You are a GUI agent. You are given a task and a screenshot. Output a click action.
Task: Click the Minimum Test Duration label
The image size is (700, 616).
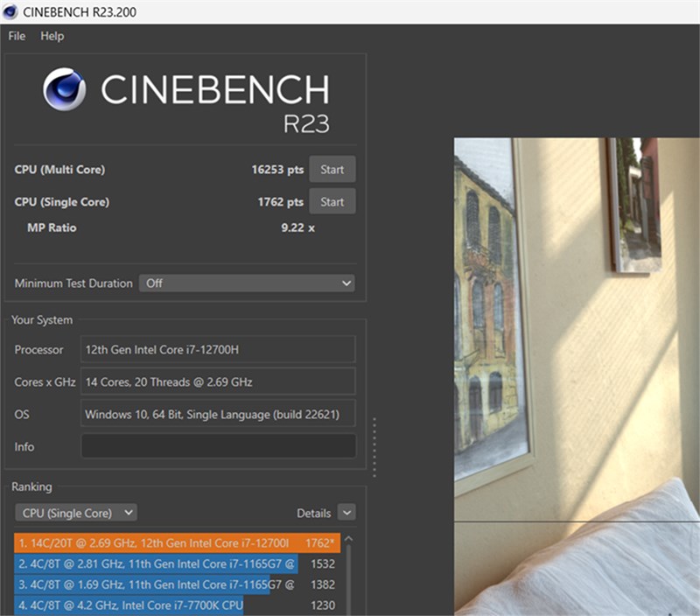pyautogui.click(x=73, y=283)
